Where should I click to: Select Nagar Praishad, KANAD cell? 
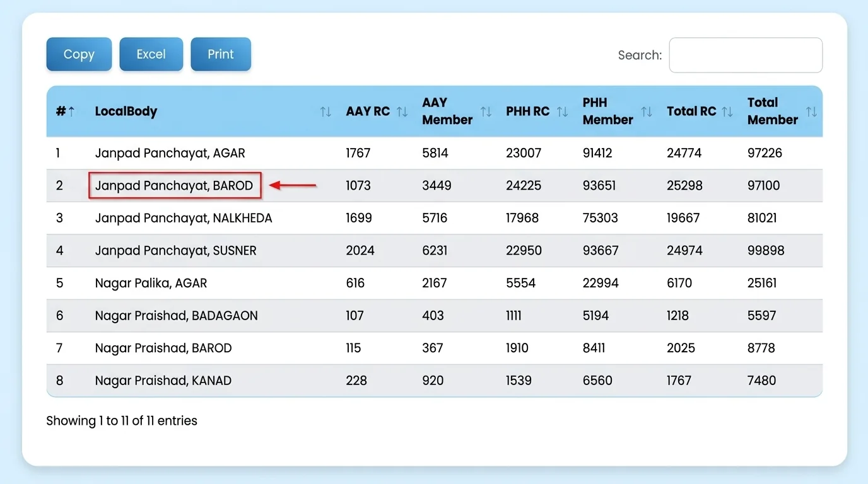tap(163, 381)
